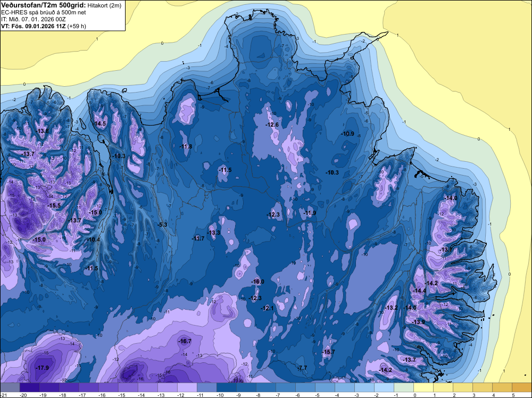Click the -16.0 temperature label
Screen dimensions: 532x398
pos(257,281)
